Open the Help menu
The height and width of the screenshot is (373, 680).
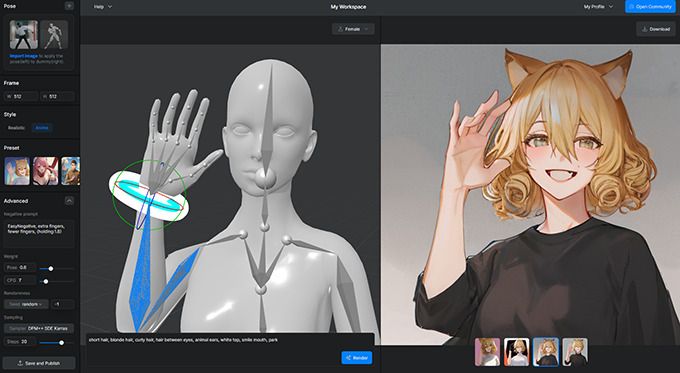[x=103, y=7]
